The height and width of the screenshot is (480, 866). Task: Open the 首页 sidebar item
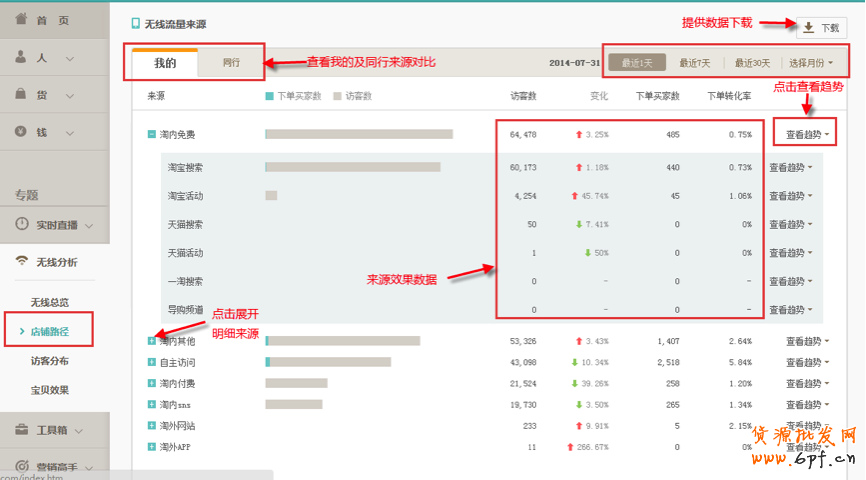click(x=54, y=20)
